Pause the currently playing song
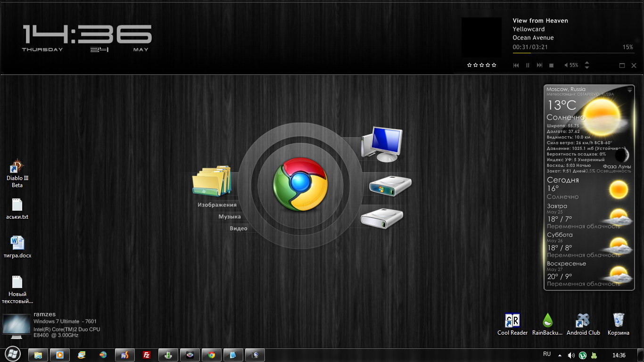The height and width of the screenshot is (362, 644). click(x=528, y=66)
